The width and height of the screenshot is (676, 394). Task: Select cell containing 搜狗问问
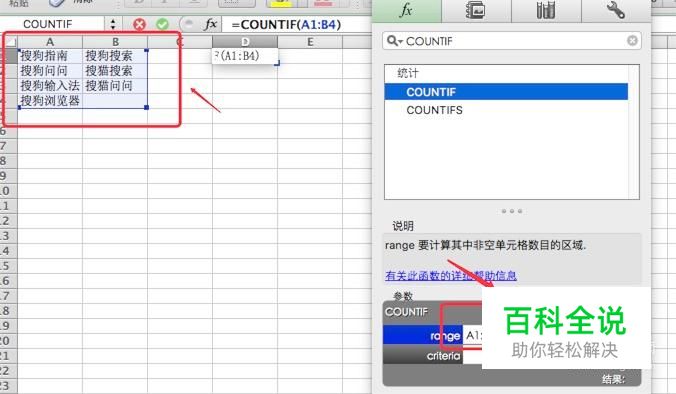coord(50,71)
